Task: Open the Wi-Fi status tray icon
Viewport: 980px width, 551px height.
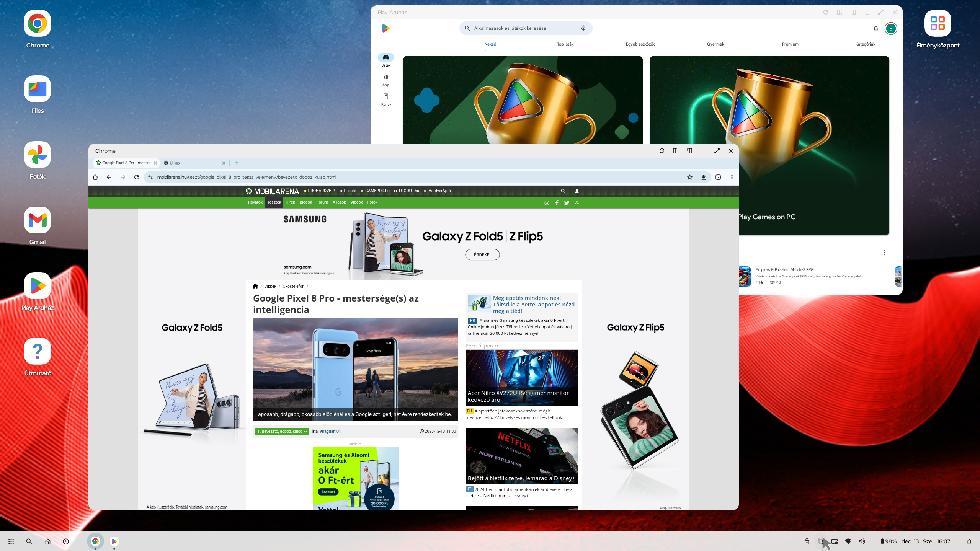Action: [848, 541]
